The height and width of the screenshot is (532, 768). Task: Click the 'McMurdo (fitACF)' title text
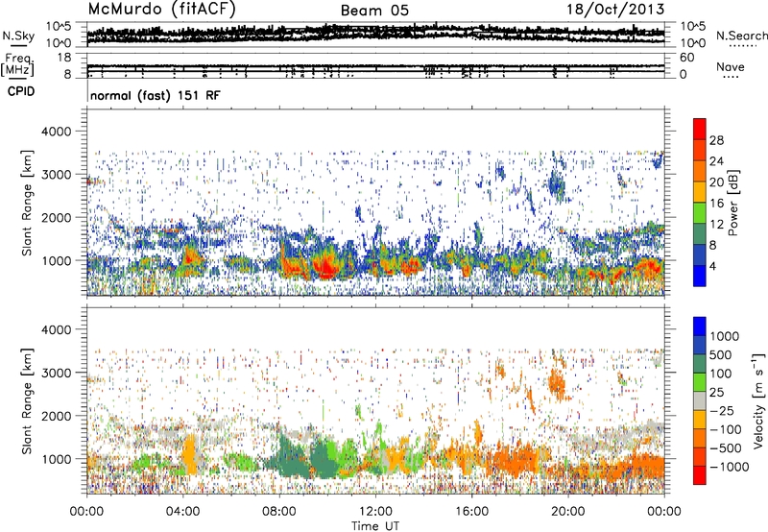(161, 10)
